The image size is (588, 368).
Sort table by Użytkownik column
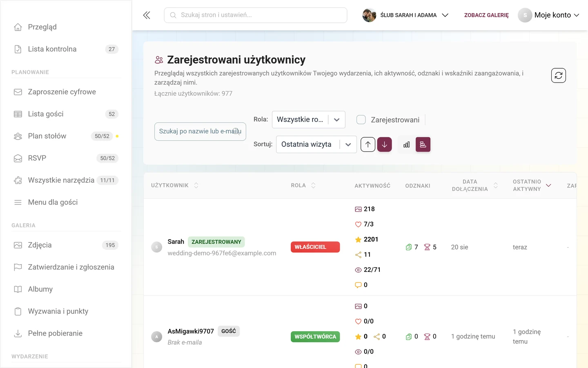pos(175,185)
